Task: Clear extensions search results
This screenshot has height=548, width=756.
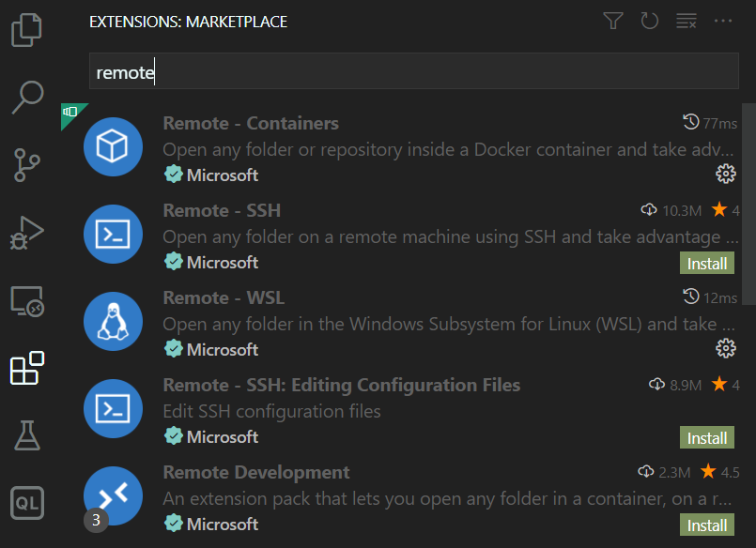Action: (x=687, y=21)
